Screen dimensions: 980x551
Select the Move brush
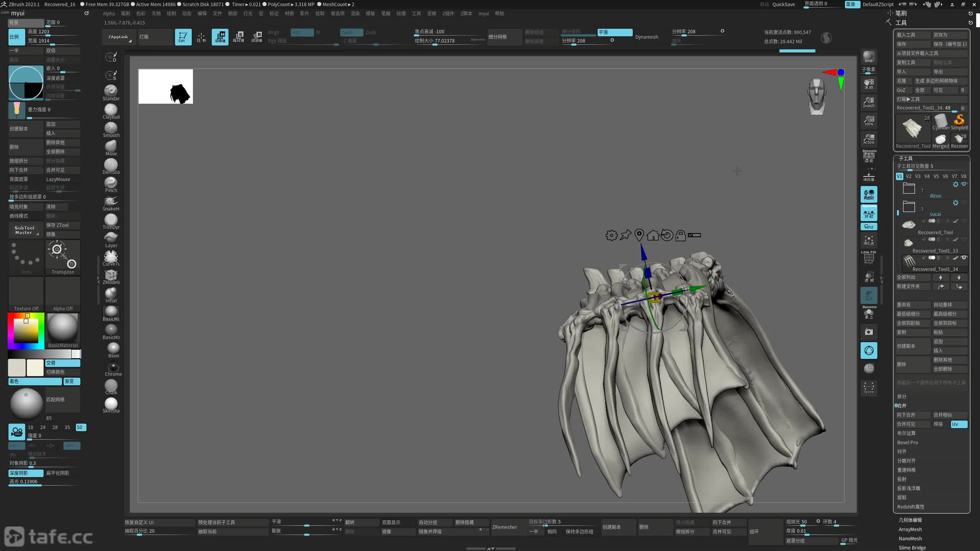[111, 147]
